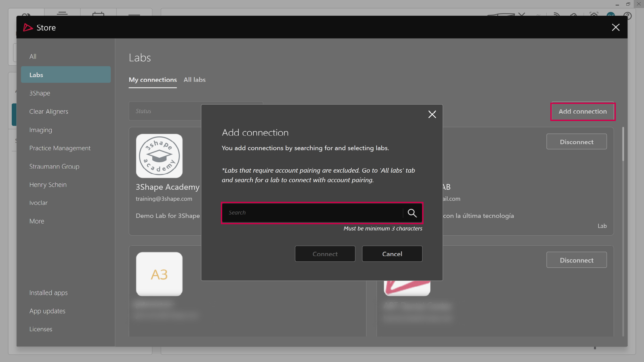Close the Add connection dialog with the X
The image size is (644, 362).
[x=432, y=115]
